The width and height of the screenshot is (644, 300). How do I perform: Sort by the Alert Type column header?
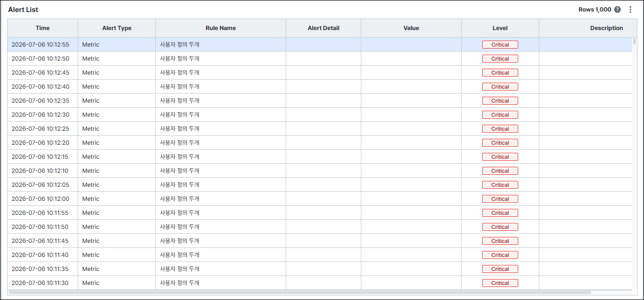pyautogui.click(x=117, y=28)
